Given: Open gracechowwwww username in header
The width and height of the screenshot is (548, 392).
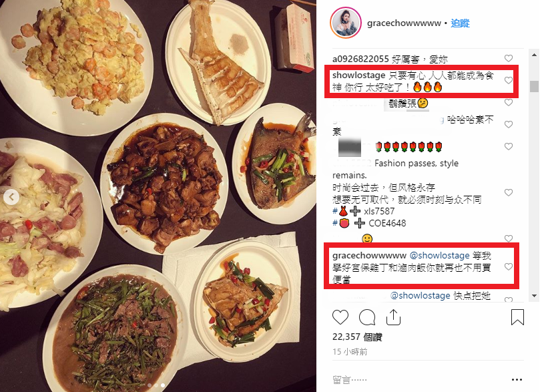Looking at the screenshot, I should pos(404,23).
